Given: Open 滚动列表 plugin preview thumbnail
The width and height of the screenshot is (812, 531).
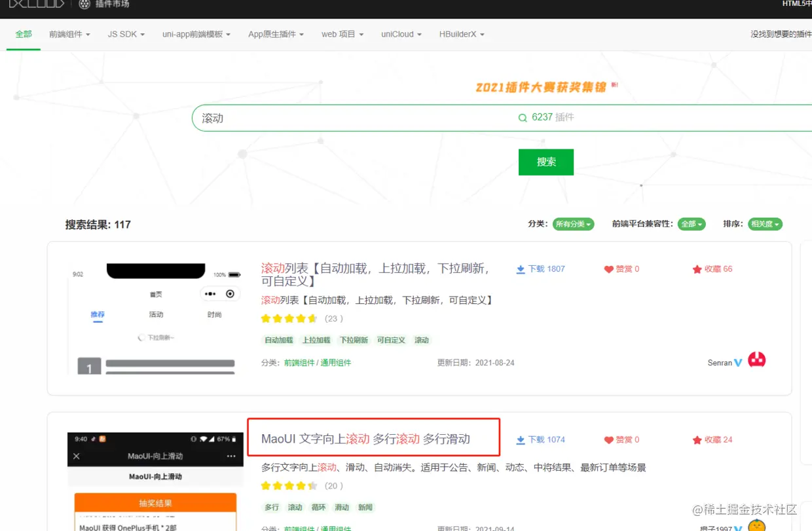Looking at the screenshot, I should click(x=155, y=319).
